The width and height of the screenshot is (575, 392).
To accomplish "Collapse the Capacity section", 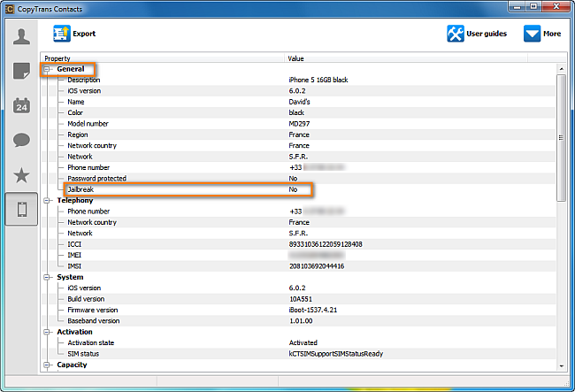I will pos(47,365).
